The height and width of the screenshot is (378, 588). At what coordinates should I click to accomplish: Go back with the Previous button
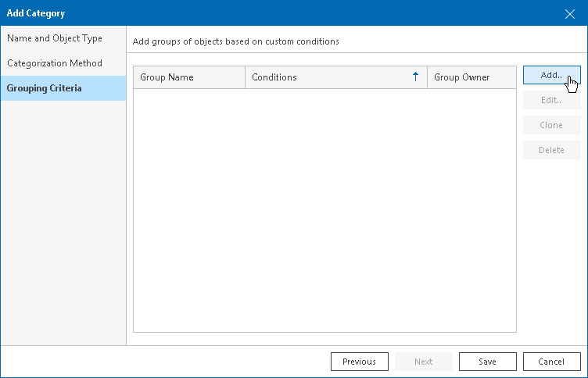[x=360, y=362]
